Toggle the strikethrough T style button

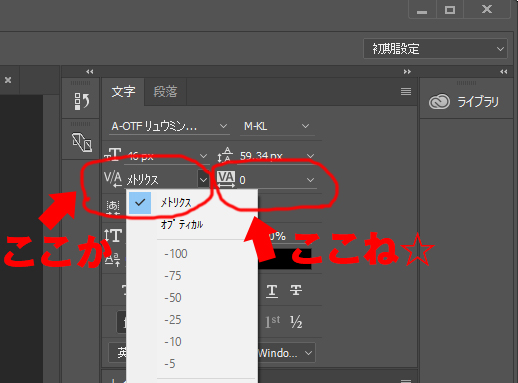[x=296, y=291]
